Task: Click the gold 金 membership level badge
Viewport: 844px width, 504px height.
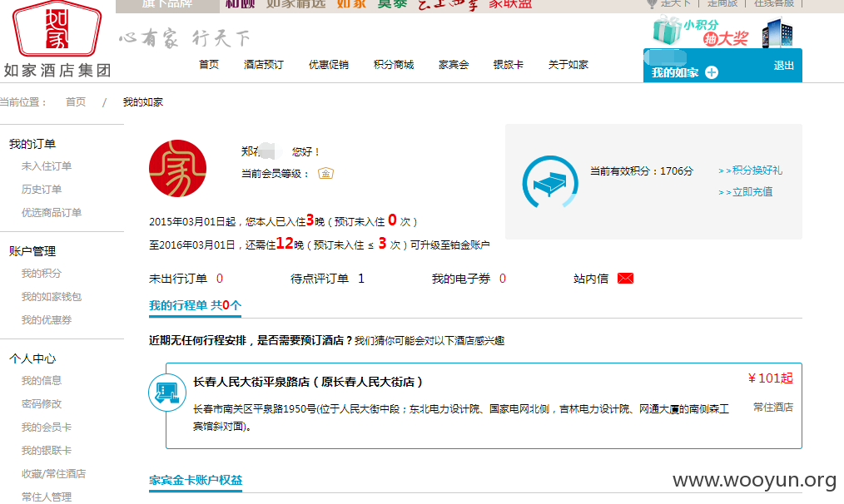Action: (325, 173)
